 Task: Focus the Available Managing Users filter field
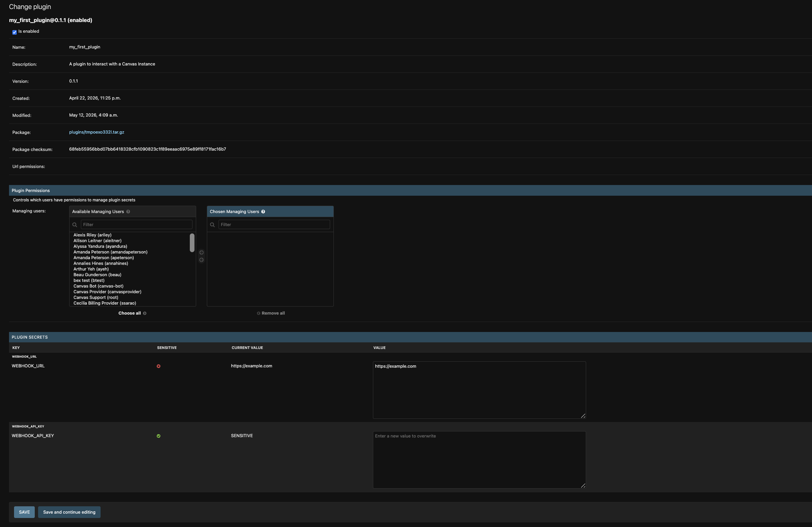tap(136, 224)
